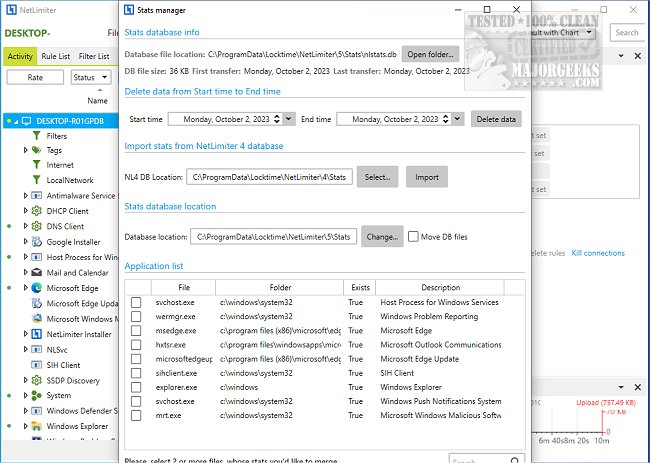
Task: Click the NetLimiter Installer icon
Action: point(36,334)
